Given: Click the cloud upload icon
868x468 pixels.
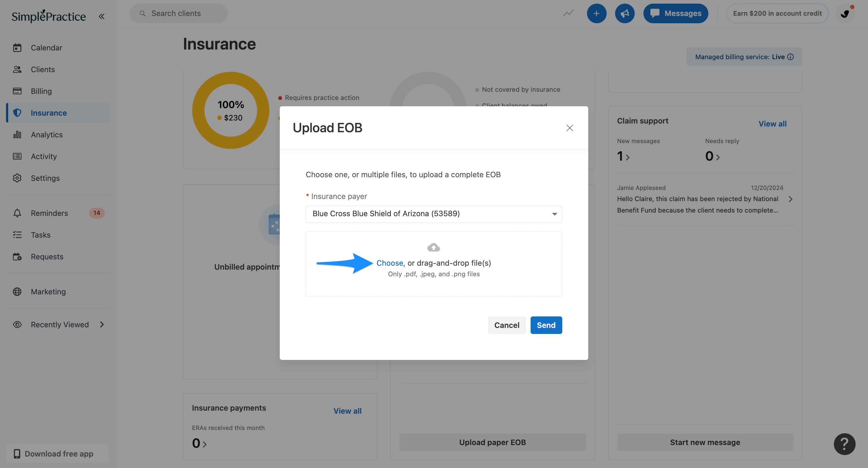Looking at the screenshot, I should click(433, 248).
